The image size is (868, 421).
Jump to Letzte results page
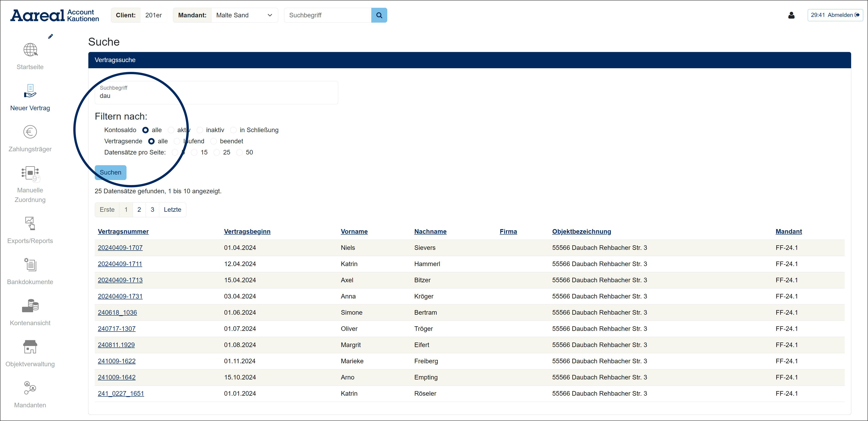click(x=172, y=209)
